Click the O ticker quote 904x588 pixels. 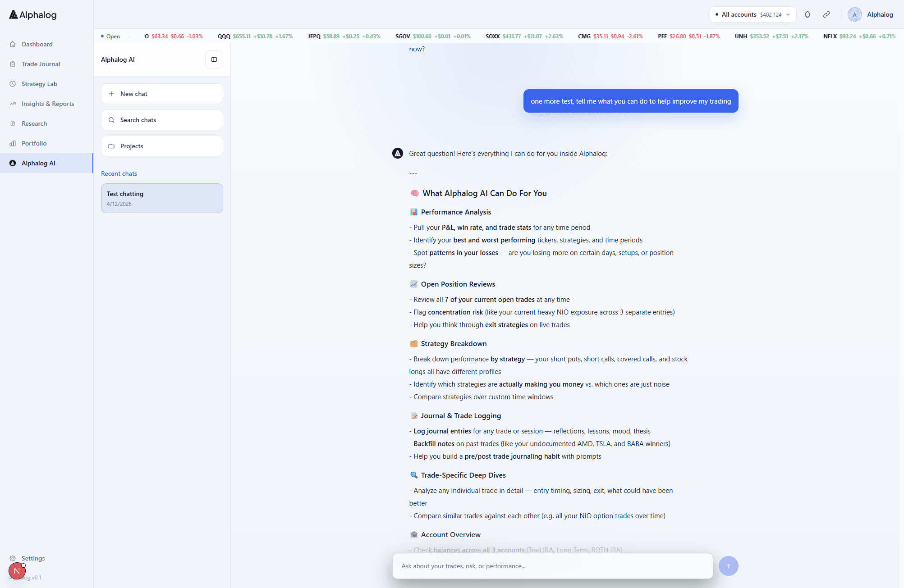click(174, 36)
